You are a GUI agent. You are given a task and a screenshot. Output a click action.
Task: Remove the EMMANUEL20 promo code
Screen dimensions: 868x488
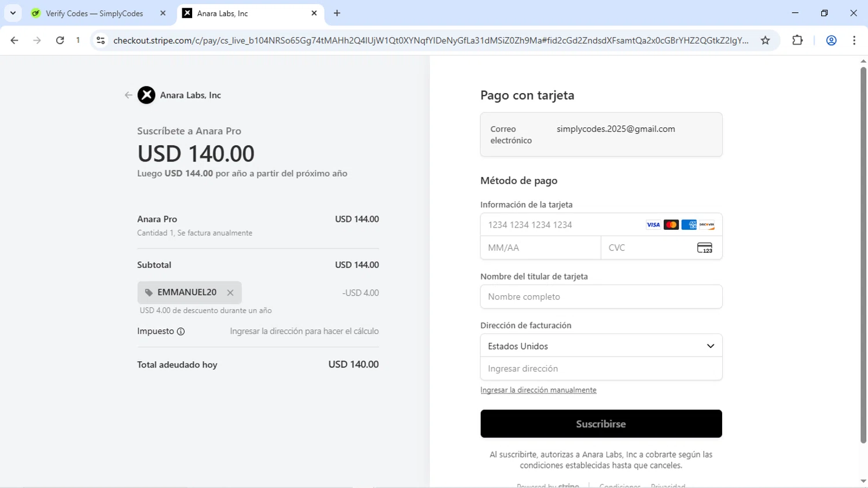230,293
